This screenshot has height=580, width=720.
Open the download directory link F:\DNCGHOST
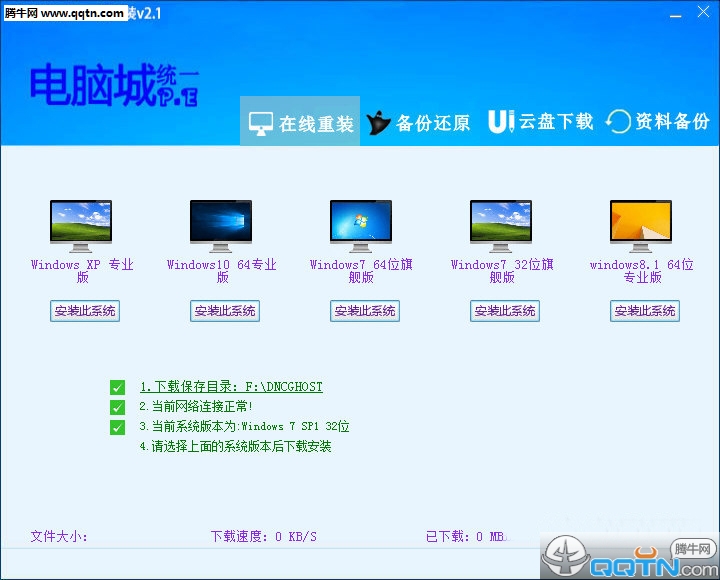tap(231, 387)
